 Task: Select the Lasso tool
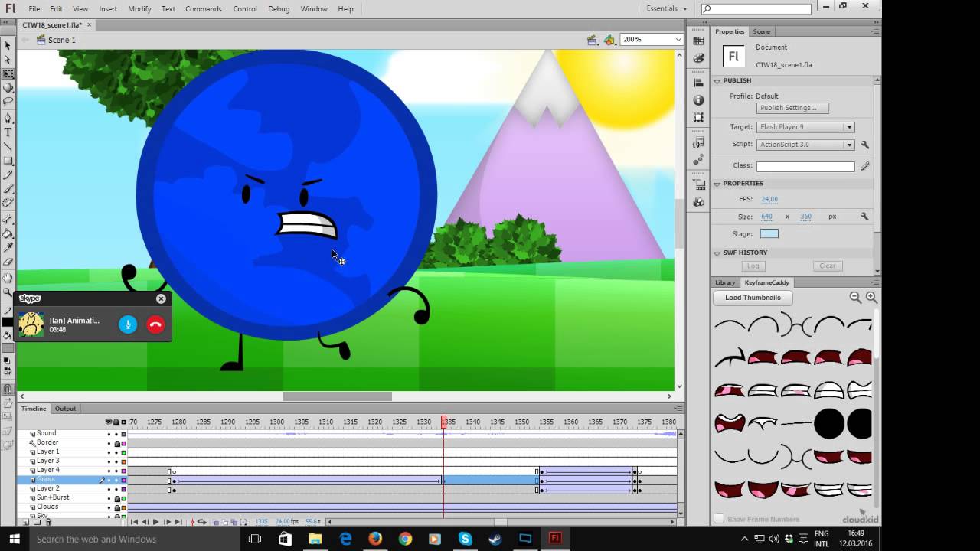coord(8,101)
